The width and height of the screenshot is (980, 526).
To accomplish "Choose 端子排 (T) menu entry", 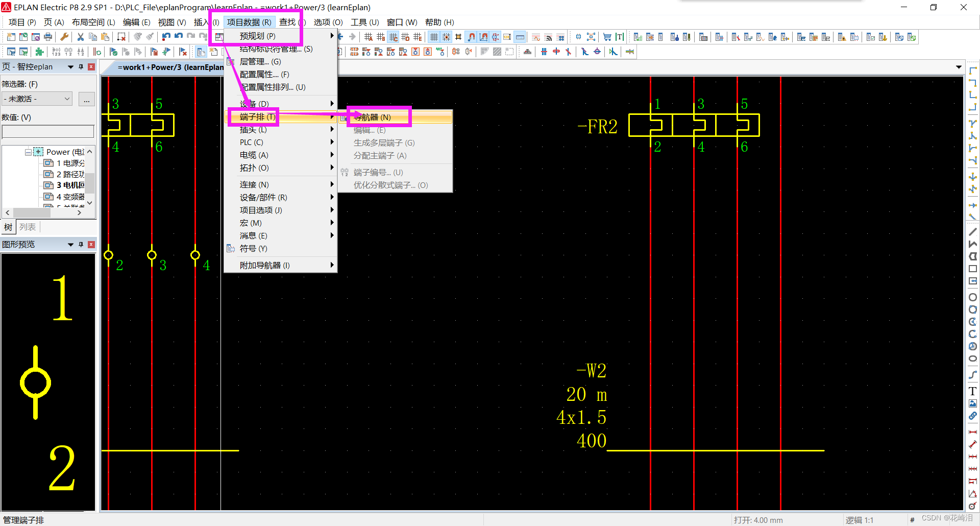I will [x=280, y=117].
